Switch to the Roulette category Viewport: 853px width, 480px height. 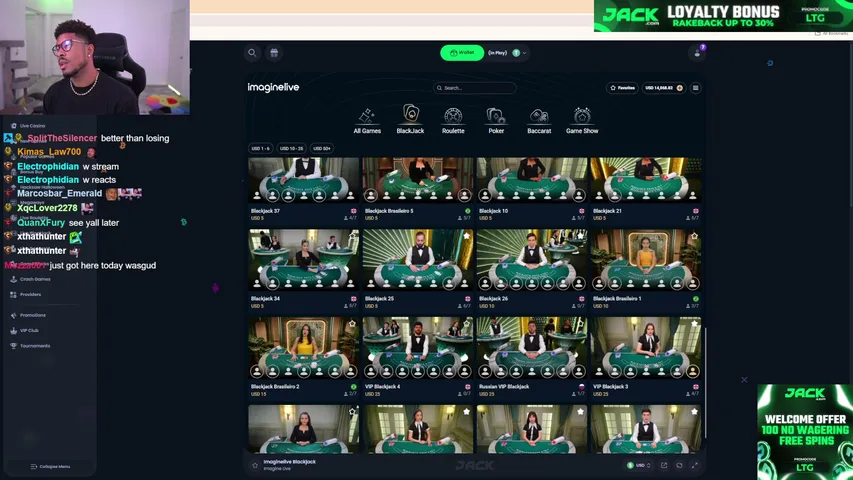coord(453,120)
